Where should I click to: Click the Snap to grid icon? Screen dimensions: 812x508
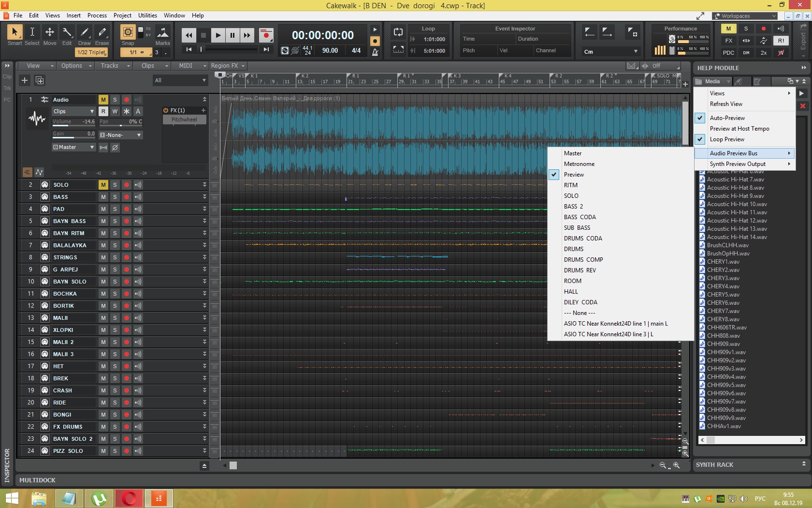(x=128, y=32)
